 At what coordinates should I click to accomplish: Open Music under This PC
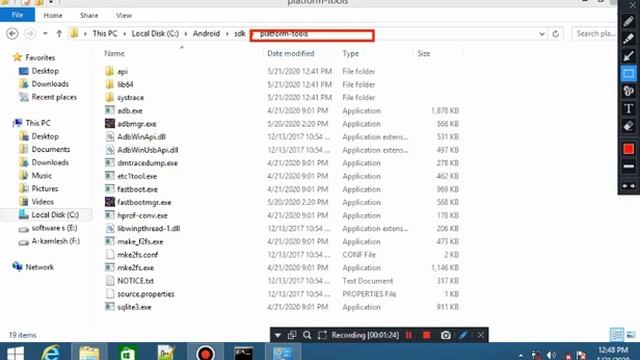41,175
